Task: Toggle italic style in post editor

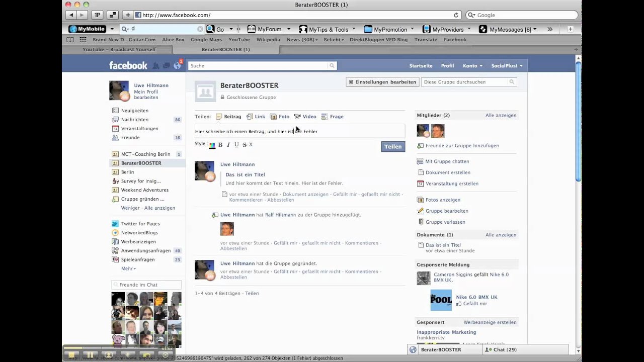Action: [228, 145]
